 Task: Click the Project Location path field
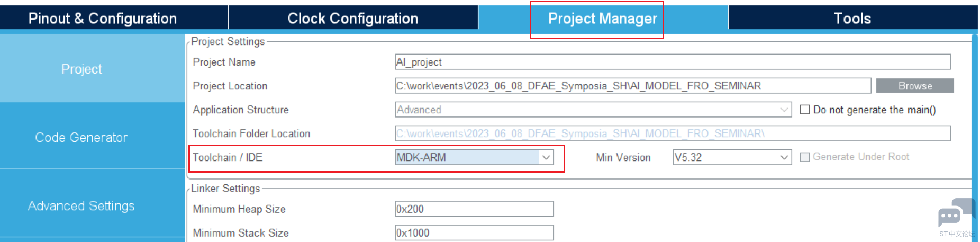pos(633,86)
